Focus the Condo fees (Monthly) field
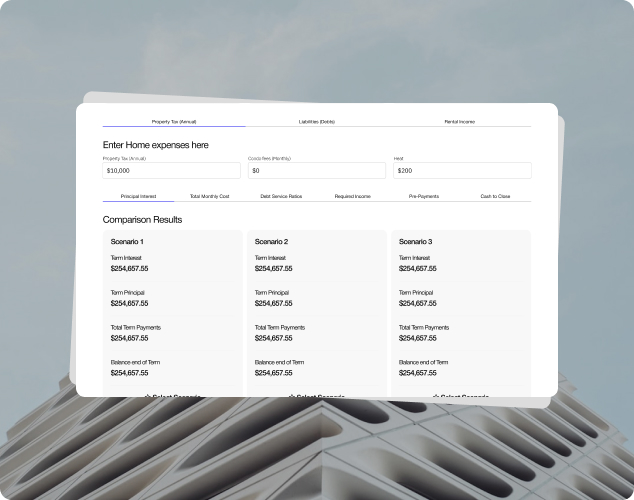The width and height of the screenshot is (634, 500). tap(317, 171)
